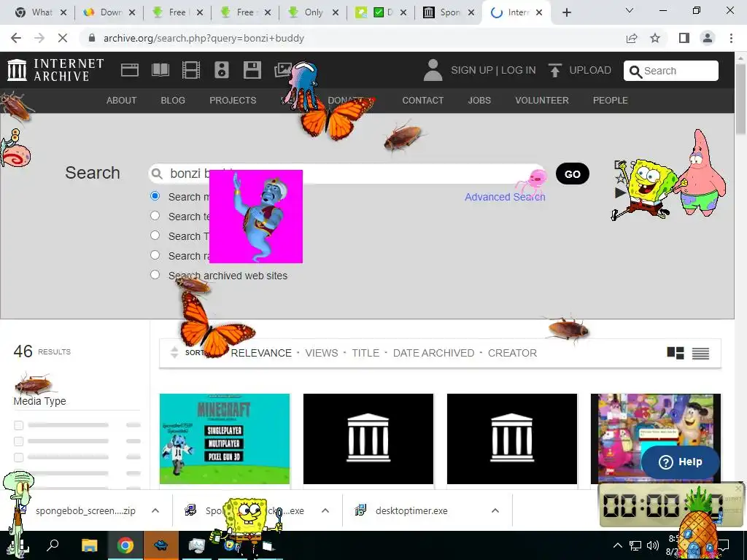Tick the first Media Type filter checkbox
The height and width of the screenshot is (560, 747).
point(18,425)
